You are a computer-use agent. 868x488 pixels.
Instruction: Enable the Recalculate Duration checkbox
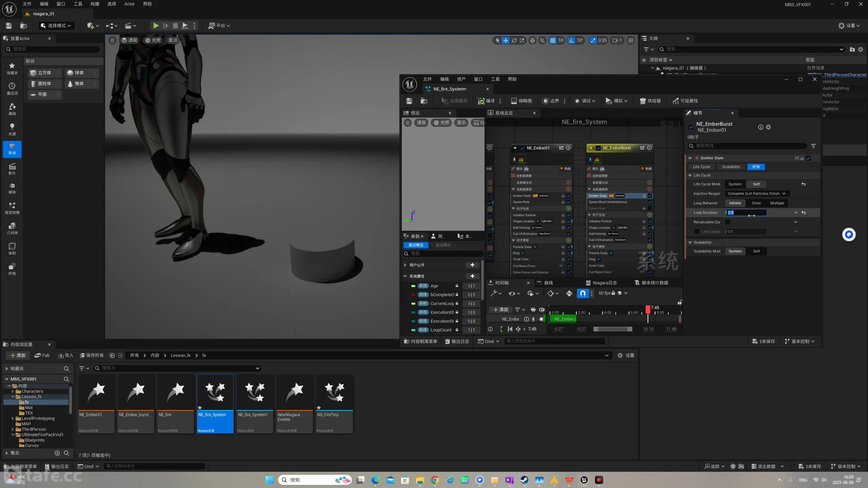coord(728,222)
